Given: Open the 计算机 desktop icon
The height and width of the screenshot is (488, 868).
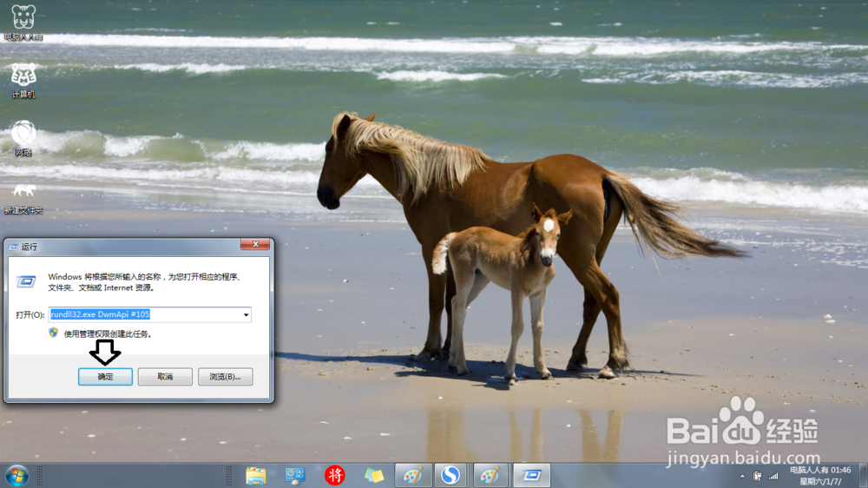Looking at the screenshot, I should click(x=23, y=80).
